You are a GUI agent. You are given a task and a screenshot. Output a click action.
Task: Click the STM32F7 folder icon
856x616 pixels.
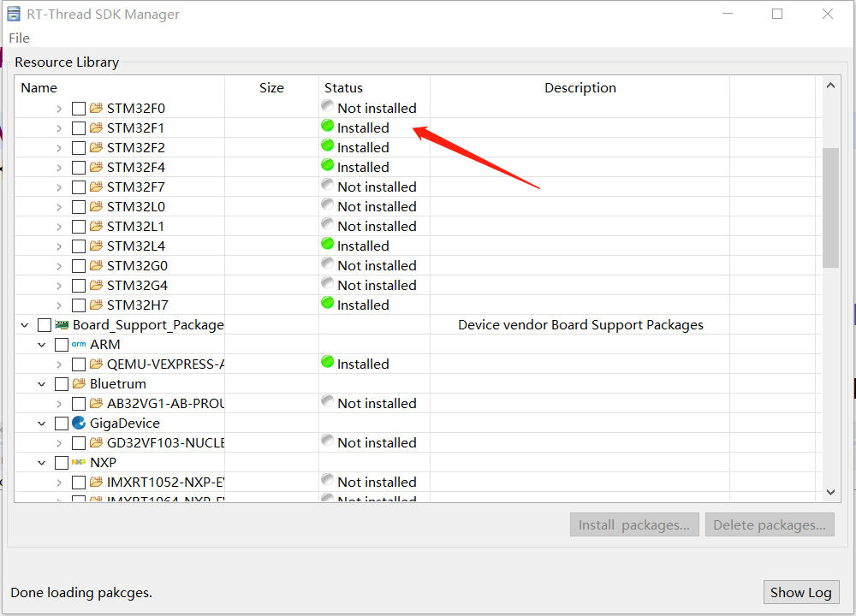tap(96, 187)
